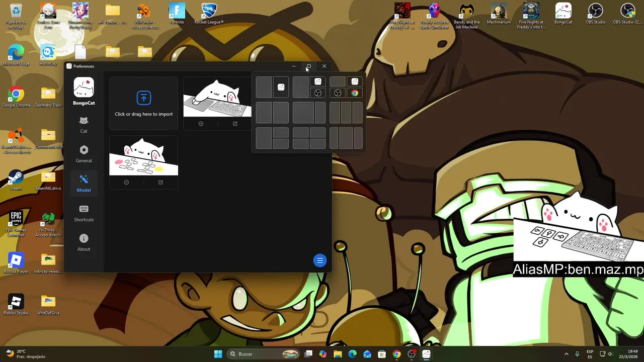
Task: Show hidden system tray icons
Action: click(x=566, y=354)
